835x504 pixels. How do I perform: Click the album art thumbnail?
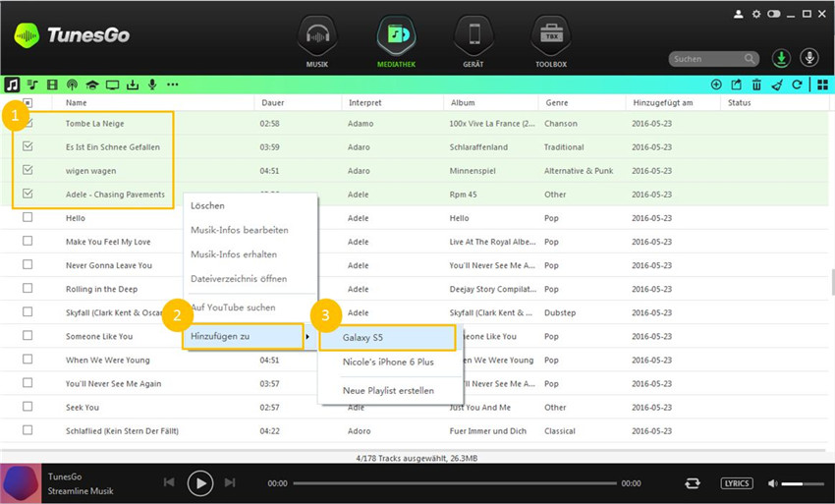21,483
